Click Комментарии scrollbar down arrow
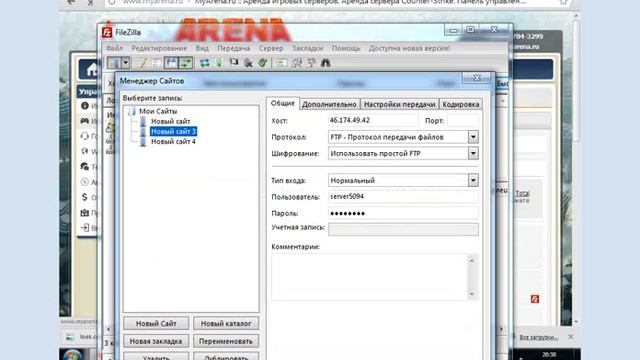 click(x=472, y=294)
